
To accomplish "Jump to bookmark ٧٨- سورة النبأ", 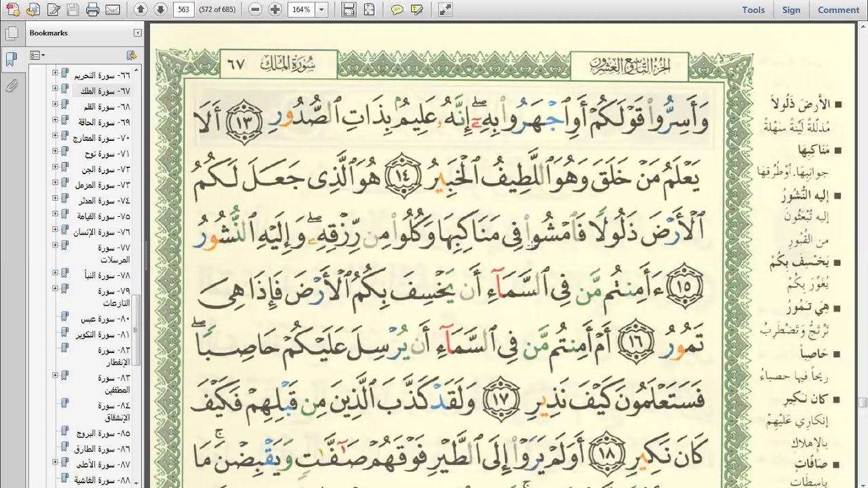I will click(106, 275).
